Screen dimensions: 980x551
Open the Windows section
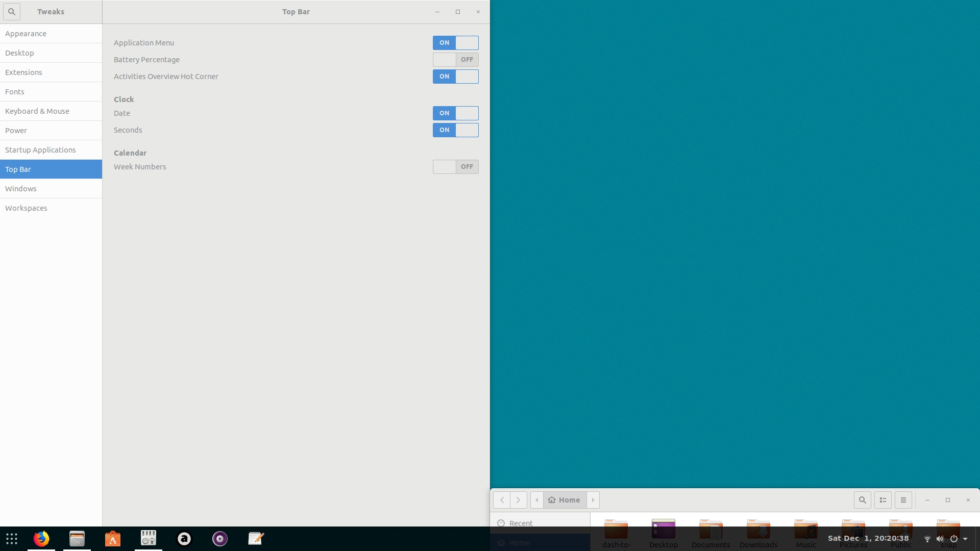(51, 189)
